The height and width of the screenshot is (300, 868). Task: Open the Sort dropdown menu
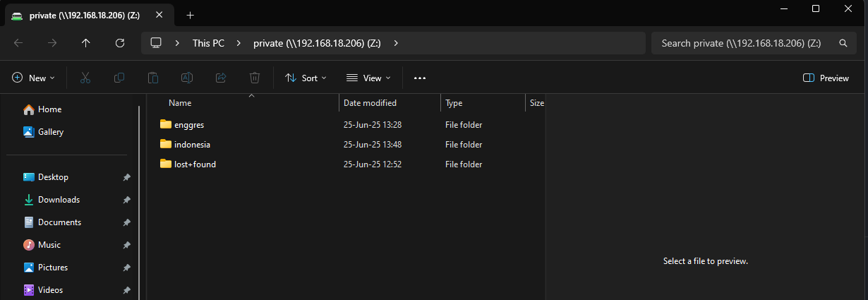click(306, 78)
